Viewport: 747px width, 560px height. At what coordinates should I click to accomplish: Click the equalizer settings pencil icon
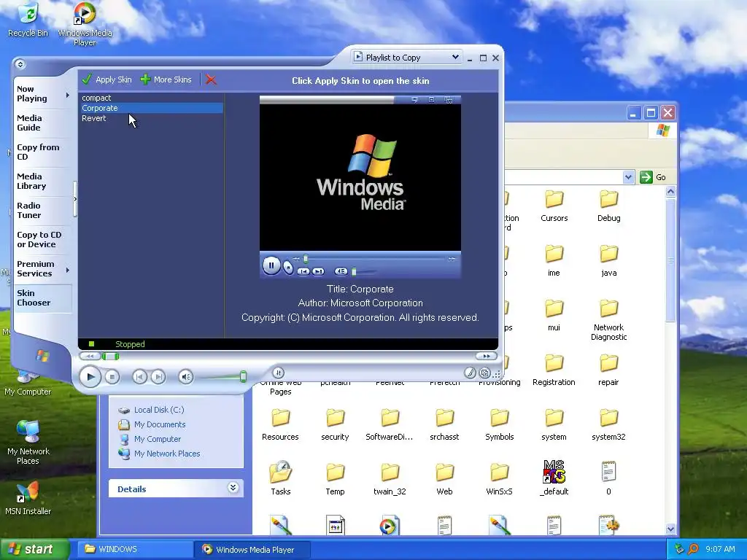(x=471, y=373)
